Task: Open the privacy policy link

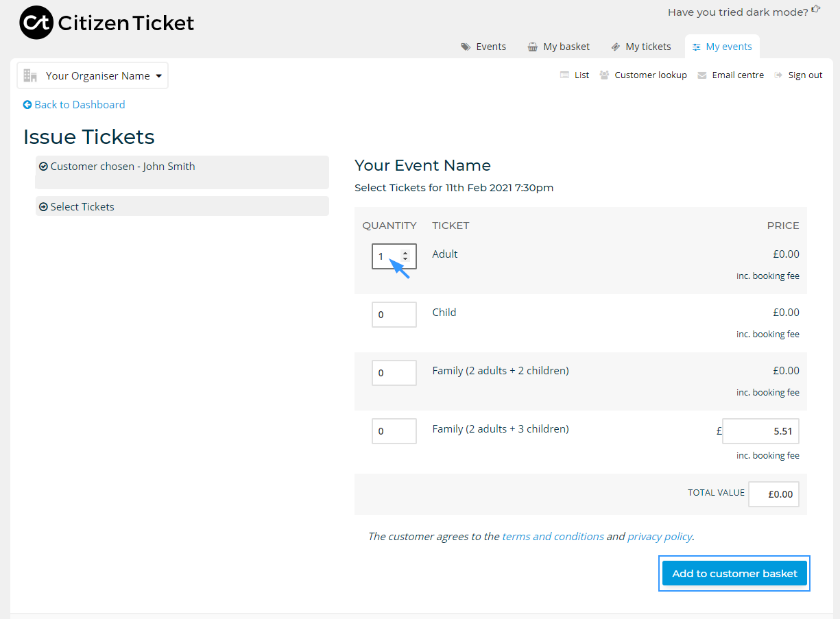Action: pos(659,536)
